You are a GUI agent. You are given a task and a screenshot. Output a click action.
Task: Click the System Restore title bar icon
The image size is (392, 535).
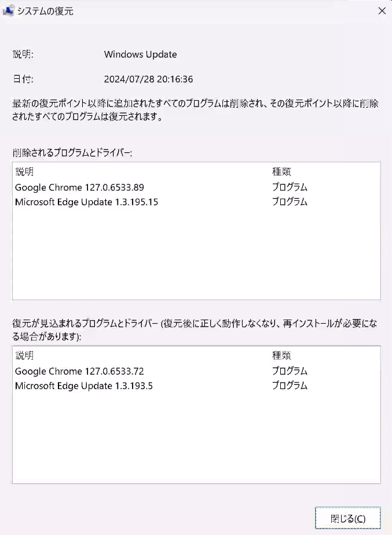point(8,10)
